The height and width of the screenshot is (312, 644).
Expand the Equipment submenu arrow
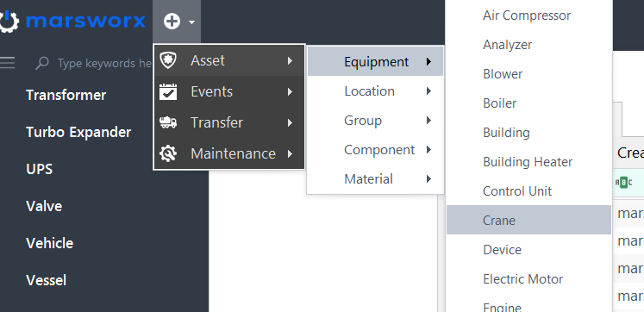[428, 61]
